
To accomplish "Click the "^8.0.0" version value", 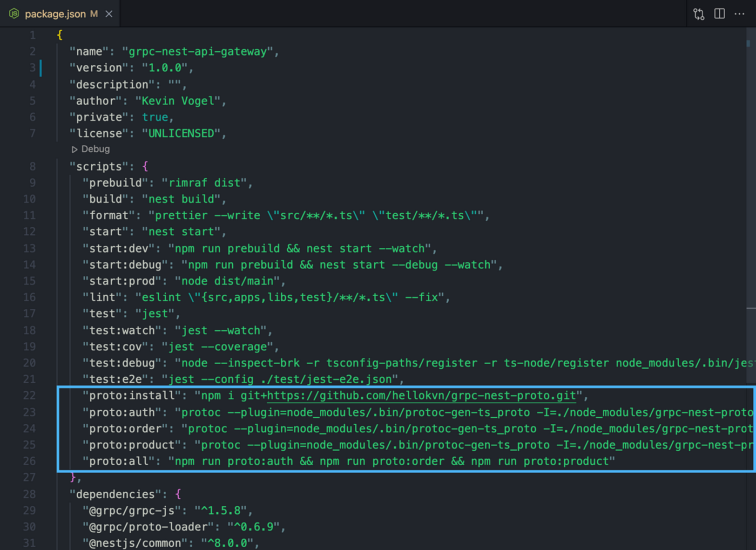I will (227, 543).
